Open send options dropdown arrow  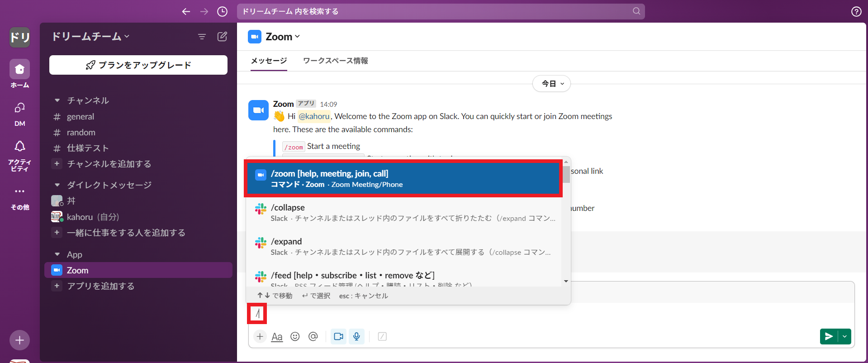click(x=844, y=336)
